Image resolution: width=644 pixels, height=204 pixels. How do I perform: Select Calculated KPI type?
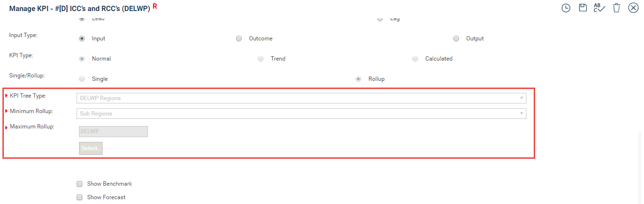[415, 59]
